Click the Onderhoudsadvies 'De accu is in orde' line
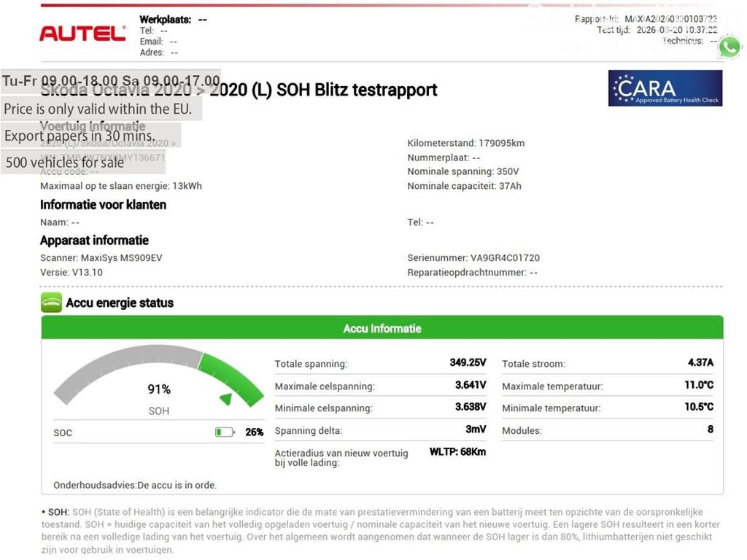The width and height of the screenshot is (747, 560). pos(135,485)
